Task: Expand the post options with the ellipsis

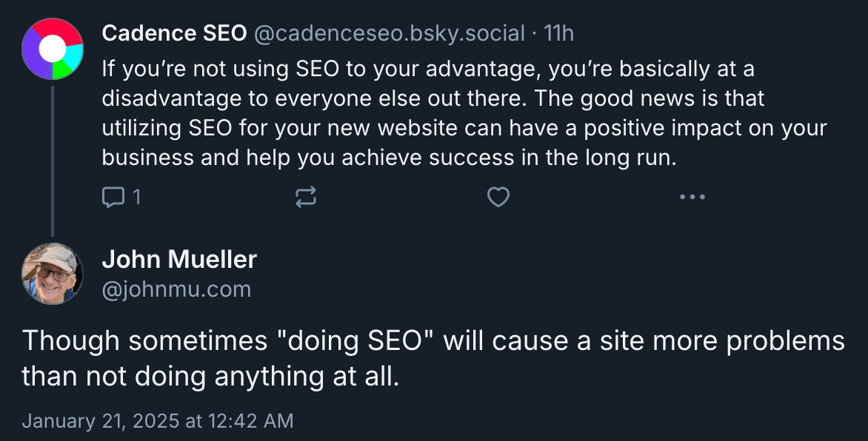Action: point(692,197)
